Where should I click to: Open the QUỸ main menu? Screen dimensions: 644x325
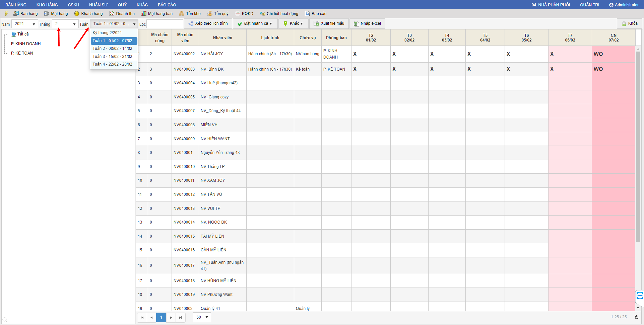point(122,5)
